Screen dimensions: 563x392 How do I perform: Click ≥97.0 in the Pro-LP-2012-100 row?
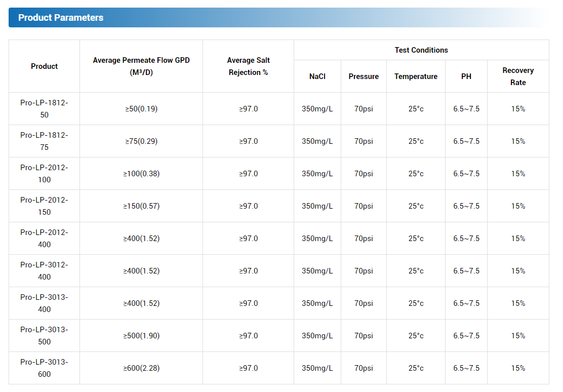tap(249, 174)
